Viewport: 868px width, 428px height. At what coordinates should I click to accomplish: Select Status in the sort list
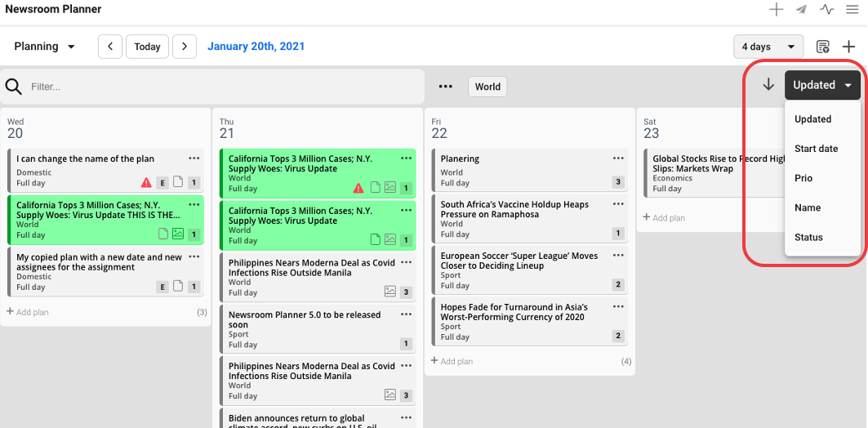tap(808, 238)
